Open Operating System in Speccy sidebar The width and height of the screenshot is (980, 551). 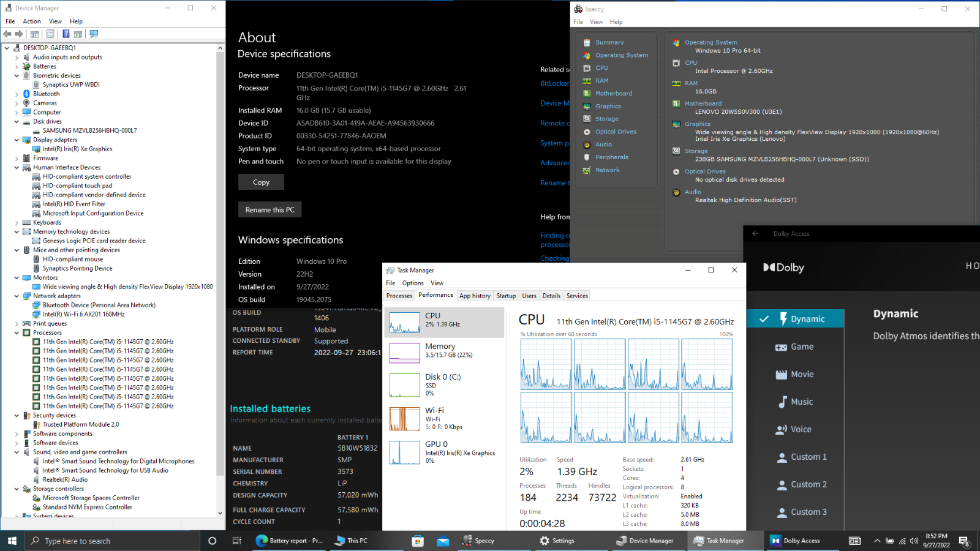(x=622, y=55)
